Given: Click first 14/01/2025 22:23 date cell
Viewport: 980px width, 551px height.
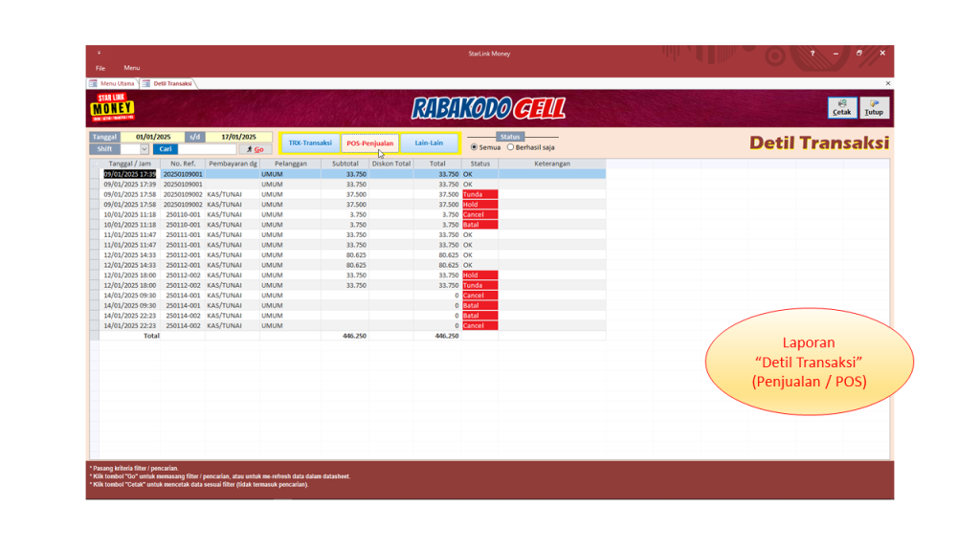Looking at the screenshot, I should pyautogui.click(x=130, y=316).
